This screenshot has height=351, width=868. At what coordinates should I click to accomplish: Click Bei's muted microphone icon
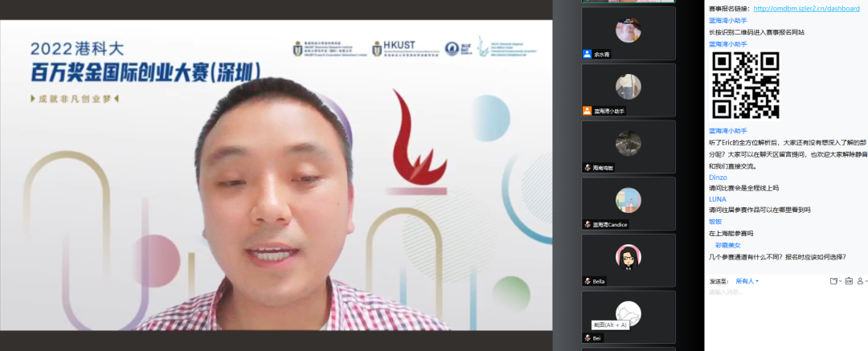(588, 337)
